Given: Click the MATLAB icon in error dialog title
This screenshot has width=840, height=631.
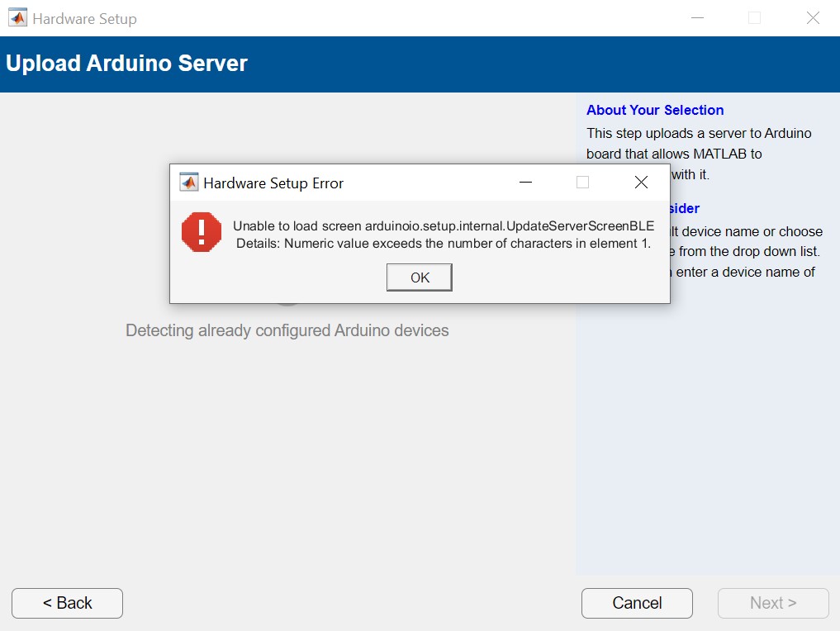Looking at the screenshot, I should 188,183.
